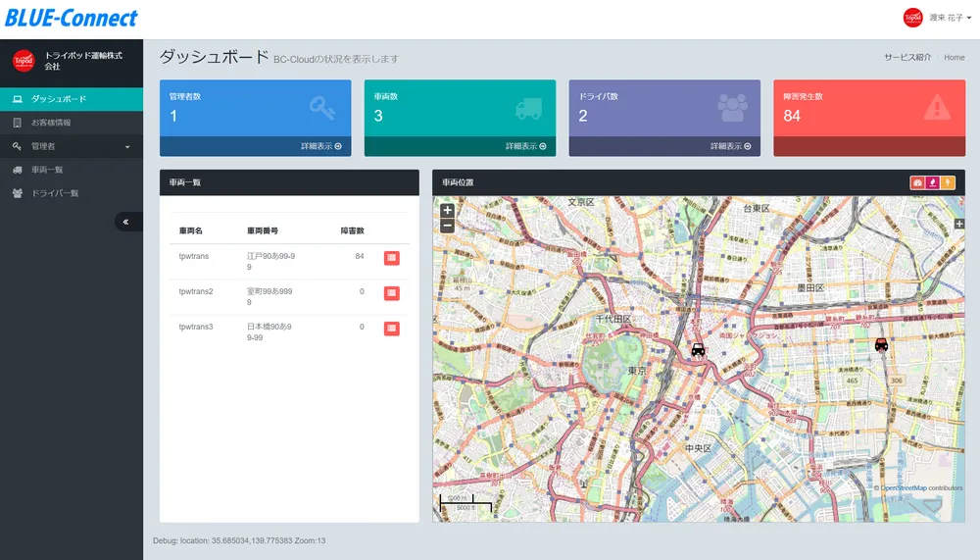The height and width of the screenshot is (560, 980).
Task: Click the orange lightning bolt icon
Action: pyautogui.click(x=948, y=182)
